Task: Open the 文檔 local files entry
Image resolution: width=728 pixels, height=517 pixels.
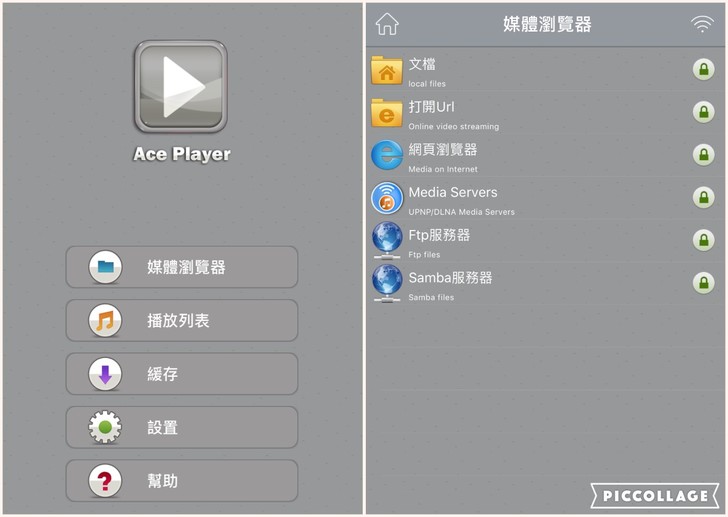Action: [x=545, y=70]
